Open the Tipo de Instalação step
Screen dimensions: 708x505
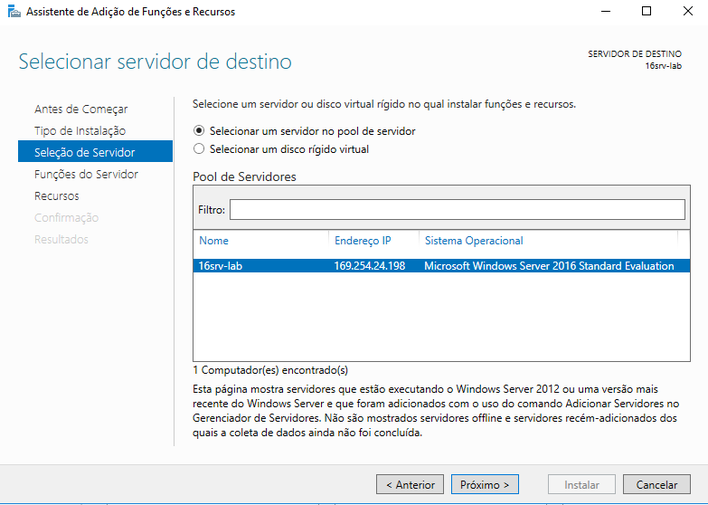(x=80, y=131)
